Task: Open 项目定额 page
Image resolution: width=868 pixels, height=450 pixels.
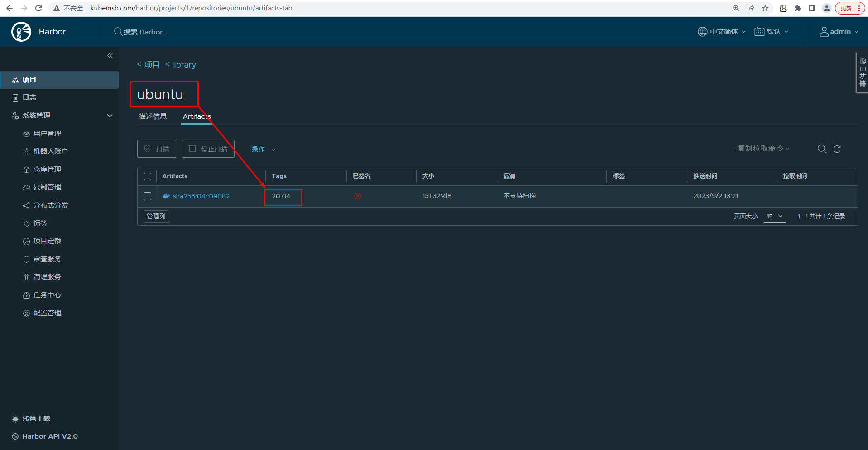Action: [47, 241]
